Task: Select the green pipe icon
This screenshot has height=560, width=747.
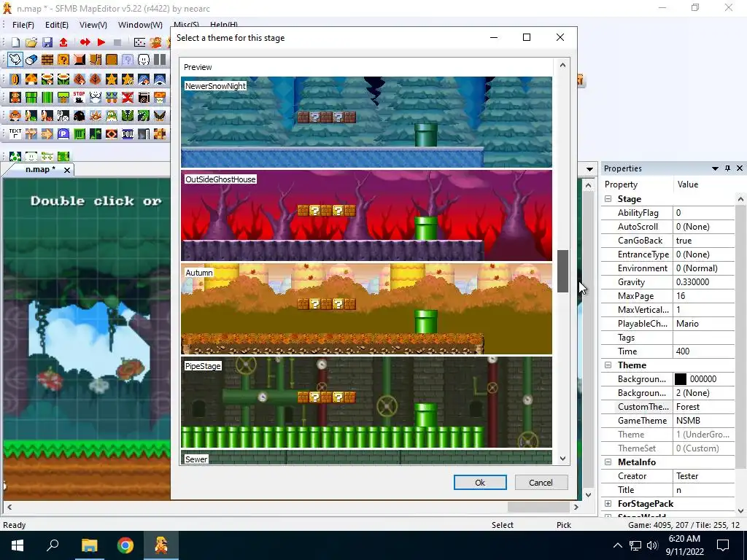Action: click(x=31, y=98)
